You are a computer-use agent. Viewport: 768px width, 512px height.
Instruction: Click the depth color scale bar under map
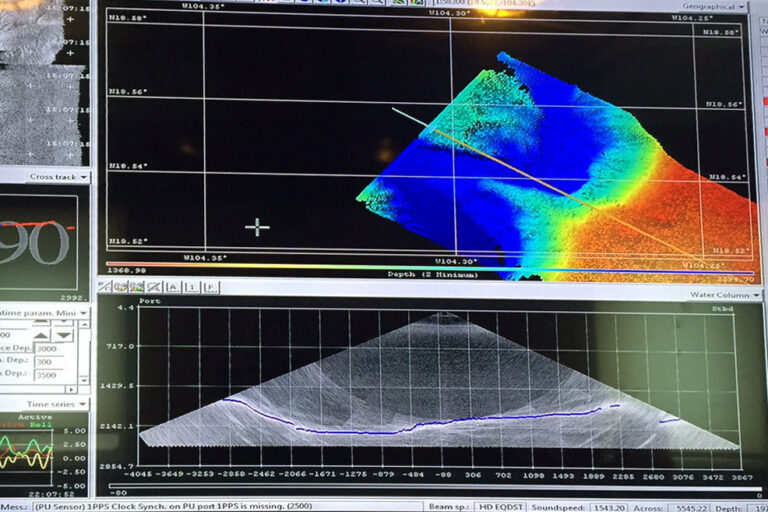[431, 268]
